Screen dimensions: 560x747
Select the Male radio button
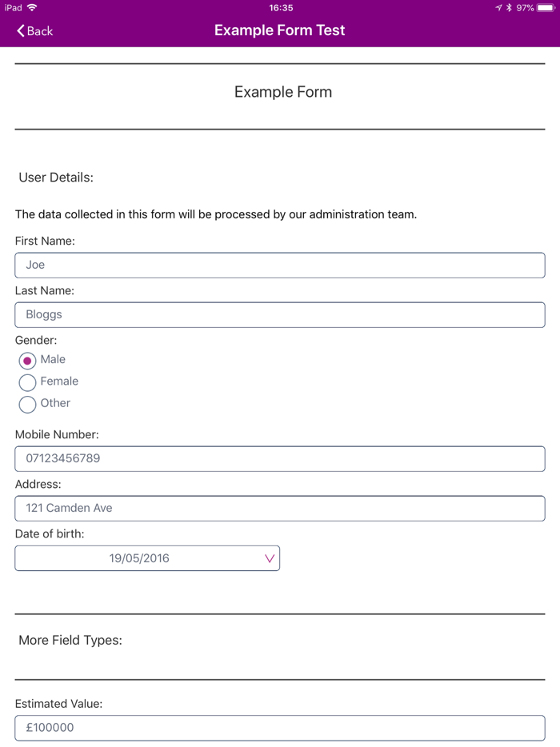pyautogui.click(x=26, y=361)
